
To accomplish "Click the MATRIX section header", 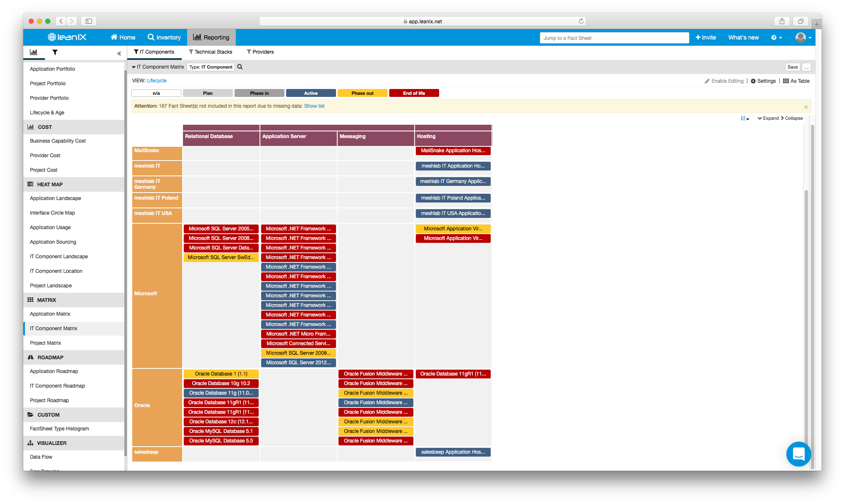I will [x=74, y=300].
